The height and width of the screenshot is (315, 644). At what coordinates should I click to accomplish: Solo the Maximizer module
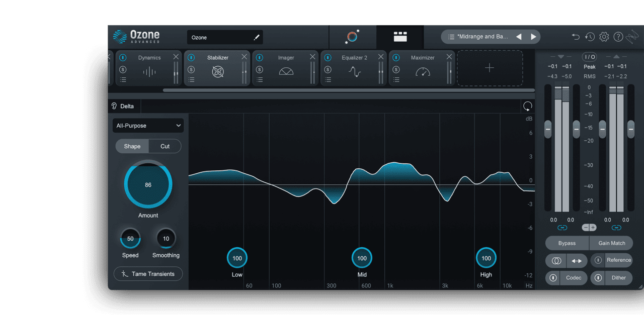coord(396,69)
